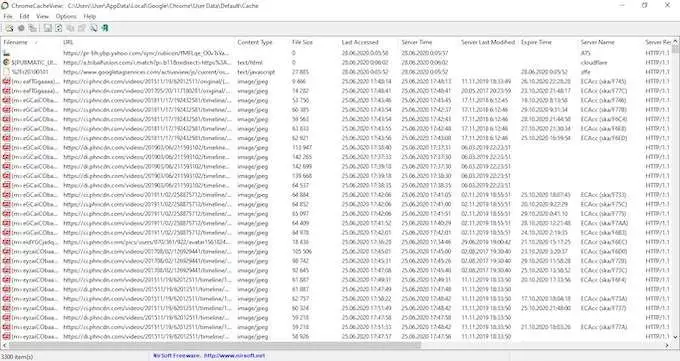Click the horizontal scrollbar thumb

(x=215, y=345)
